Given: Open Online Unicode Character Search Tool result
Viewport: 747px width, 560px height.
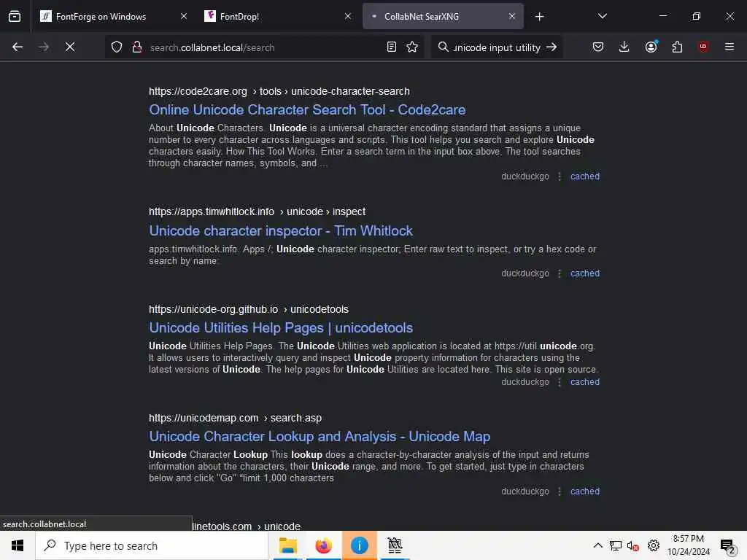Looking at the screenshot, I should click(307, 110).
